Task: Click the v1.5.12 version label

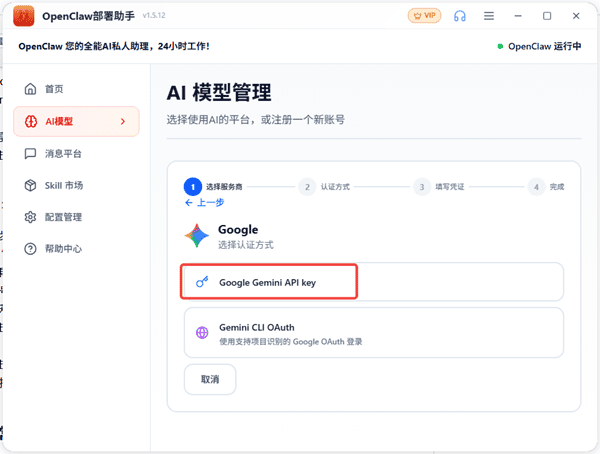Action: (154, 15)
